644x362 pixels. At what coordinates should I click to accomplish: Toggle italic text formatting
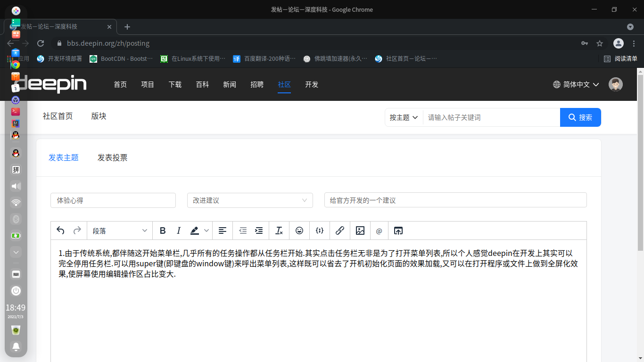[x=179, y=230]
